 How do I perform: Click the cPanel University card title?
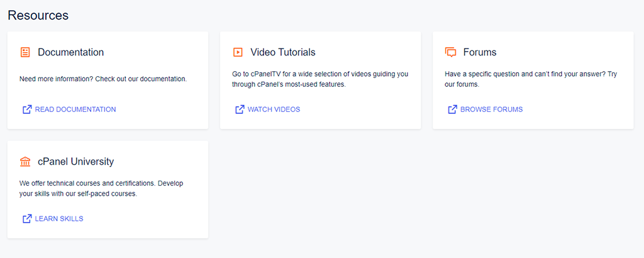75,162
